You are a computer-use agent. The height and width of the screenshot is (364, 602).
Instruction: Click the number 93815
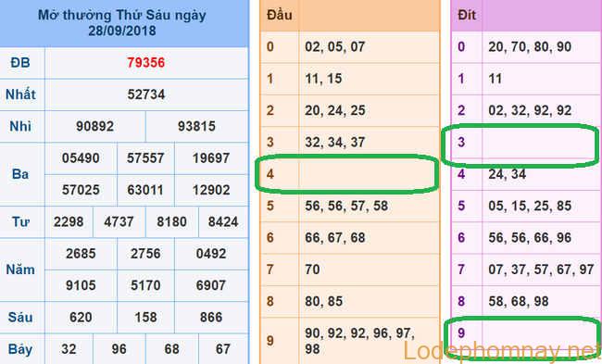pos(196,126)
